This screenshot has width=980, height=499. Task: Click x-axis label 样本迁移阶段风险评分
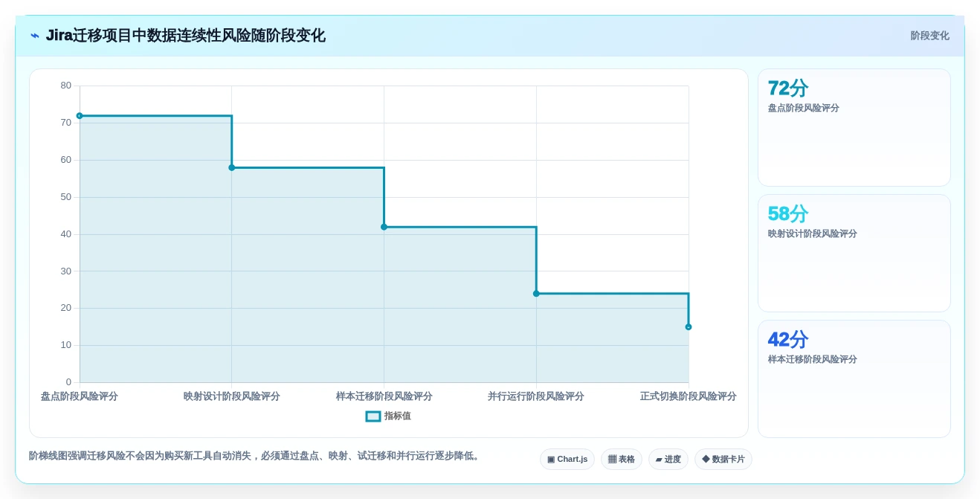[x=384, y=396]
